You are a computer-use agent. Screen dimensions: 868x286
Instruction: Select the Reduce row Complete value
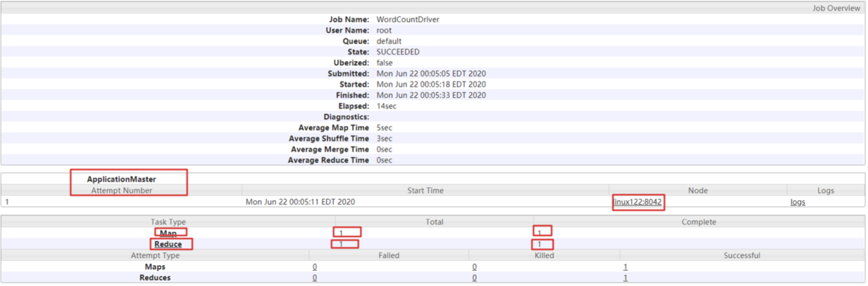(x=539, y=244)
